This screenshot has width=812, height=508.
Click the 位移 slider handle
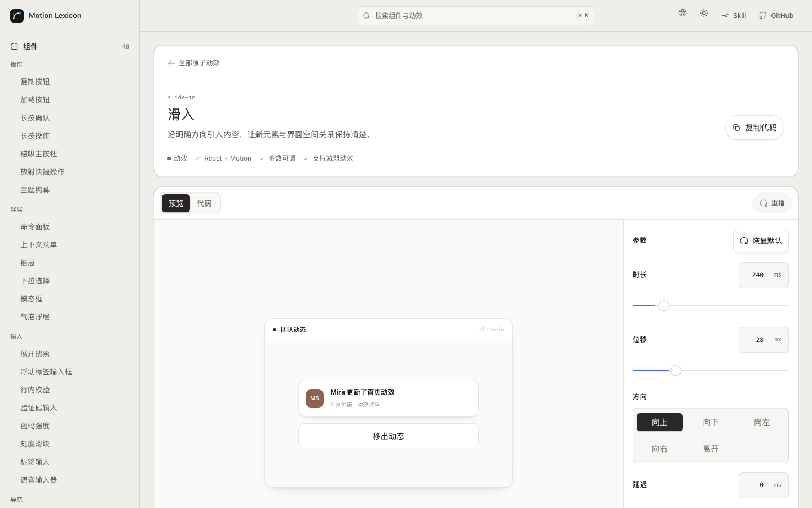676,370
